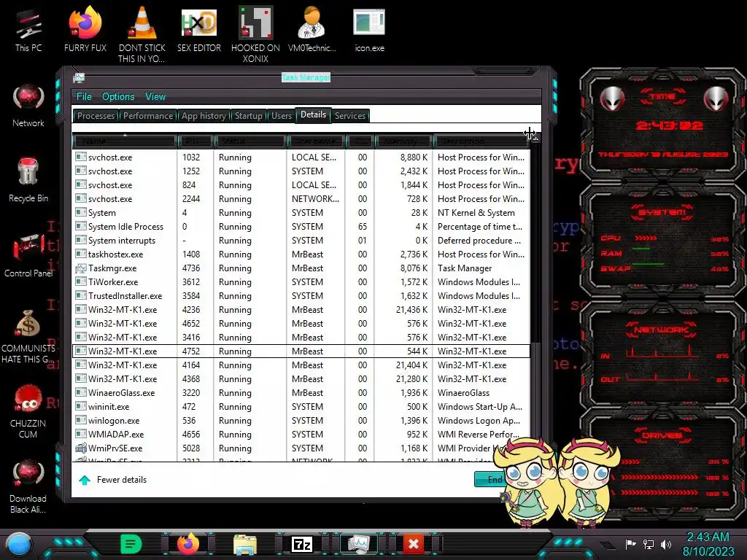Open the Control Panel desktop icon
Image resolution: width=747 pixels, height=560 pixels.
(28, 255)
